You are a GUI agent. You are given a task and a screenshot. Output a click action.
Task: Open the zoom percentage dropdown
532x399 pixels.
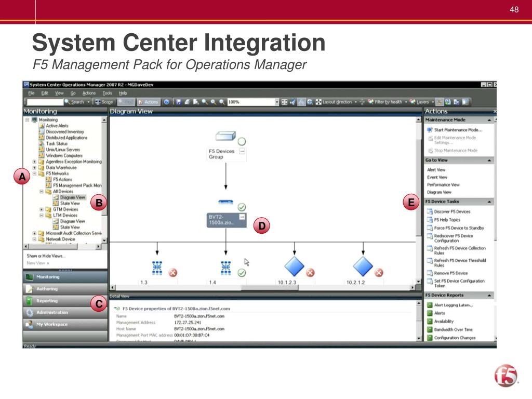click(277, 102)
